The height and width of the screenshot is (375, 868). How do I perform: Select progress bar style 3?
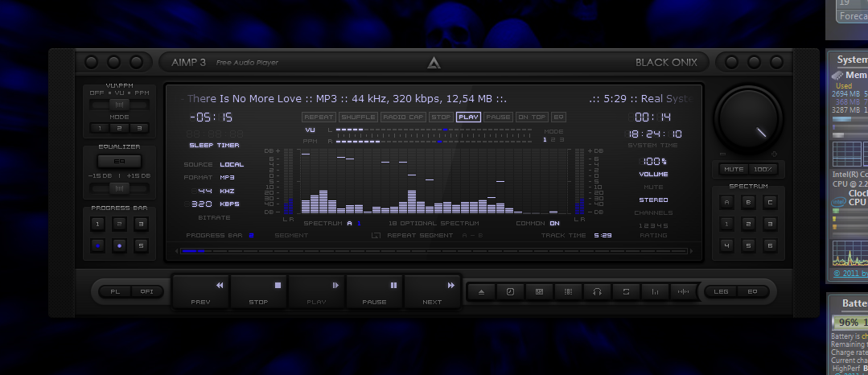(140, 224)
